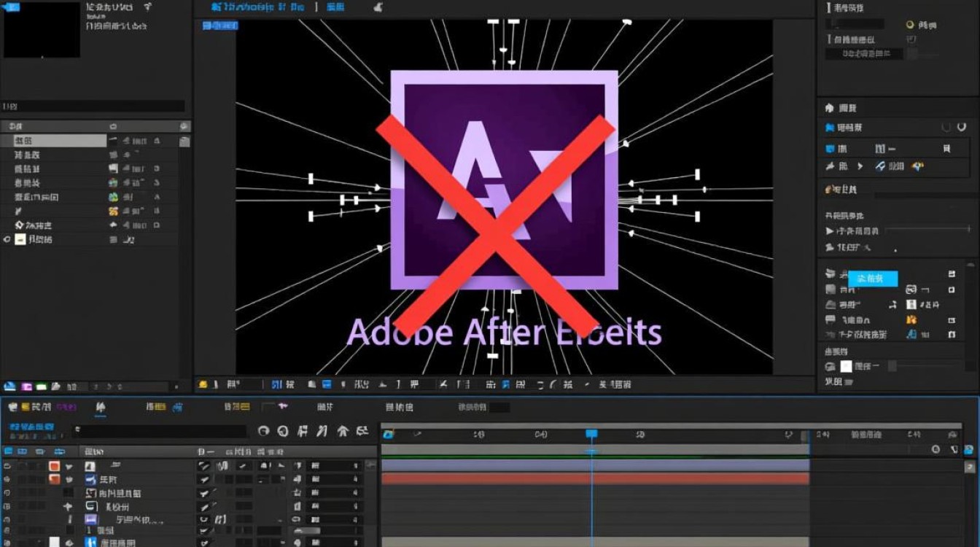980x547 pixels.
Task: Click the yellow folder icon in the viewer's bottom toolbar
Action: (x=203, y=384)
